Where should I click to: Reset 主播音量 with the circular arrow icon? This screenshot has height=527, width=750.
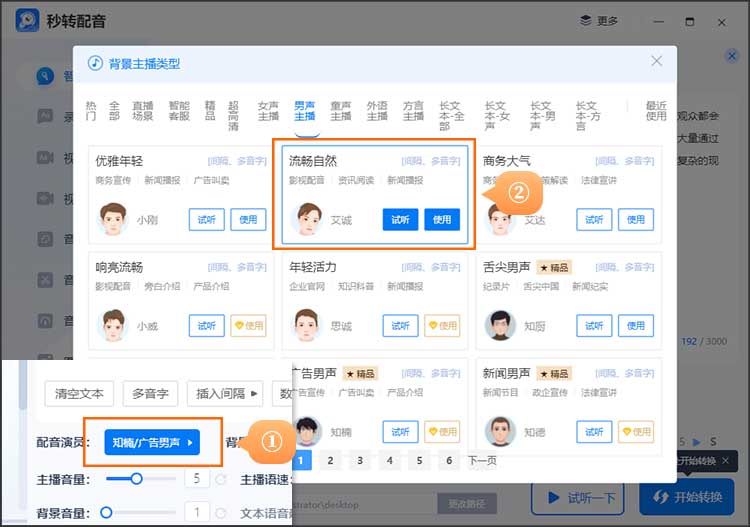coord(221,479)
